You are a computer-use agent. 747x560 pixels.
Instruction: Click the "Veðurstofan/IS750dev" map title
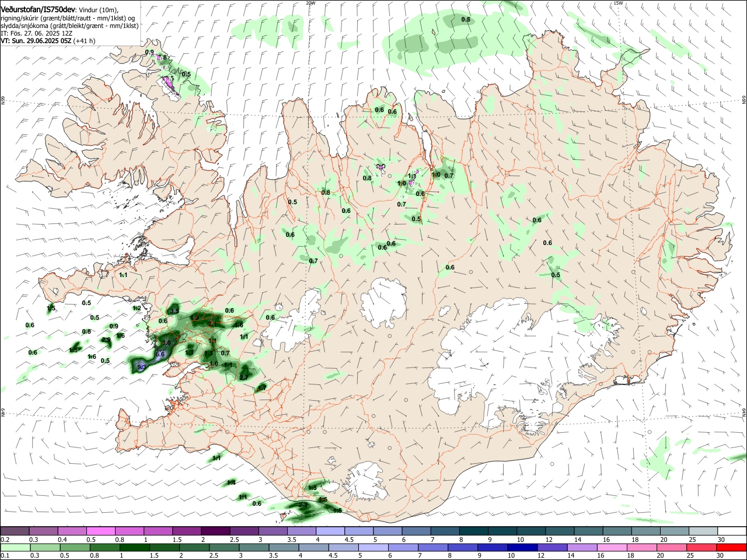coord(38,10)
